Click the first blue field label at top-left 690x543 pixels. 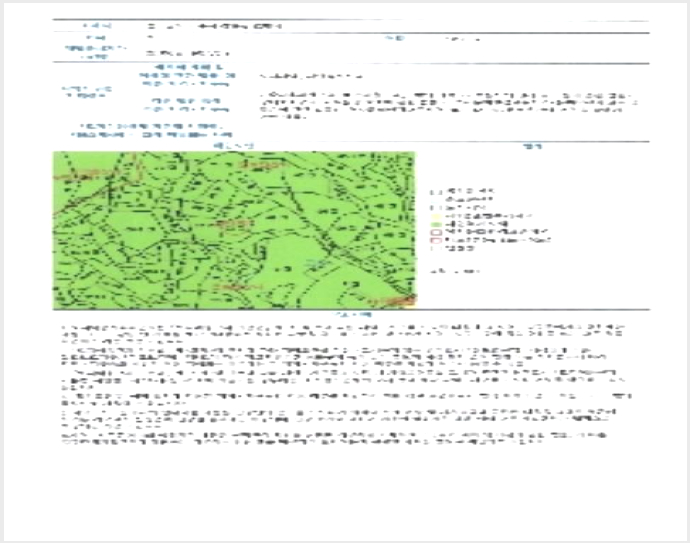coord(96,26)
